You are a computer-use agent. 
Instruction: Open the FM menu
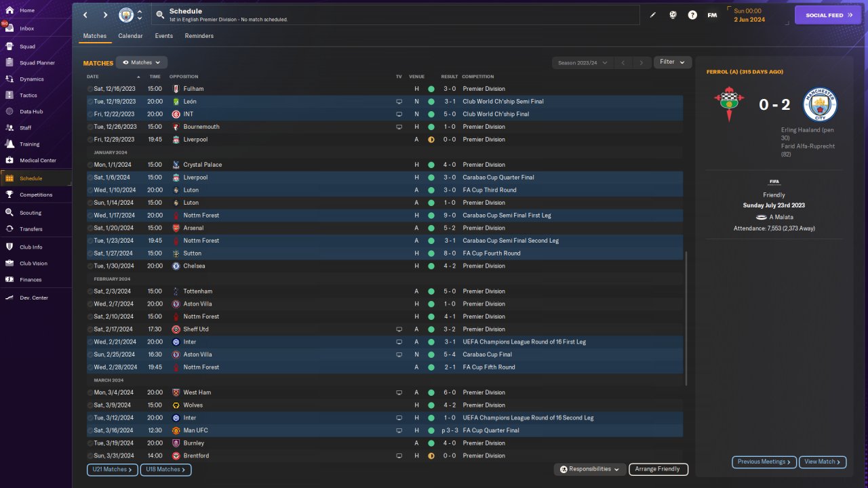coord(712,15)
